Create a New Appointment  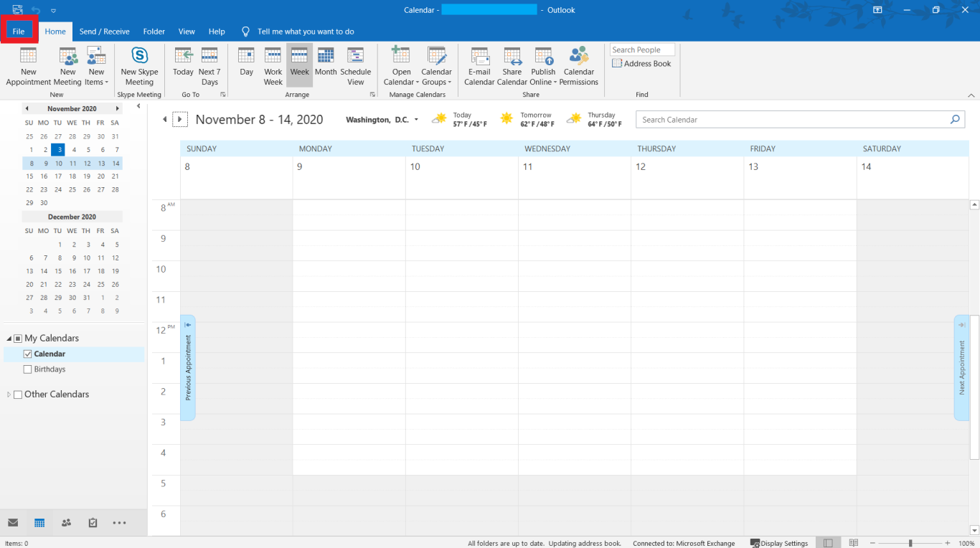coord(29,66)
